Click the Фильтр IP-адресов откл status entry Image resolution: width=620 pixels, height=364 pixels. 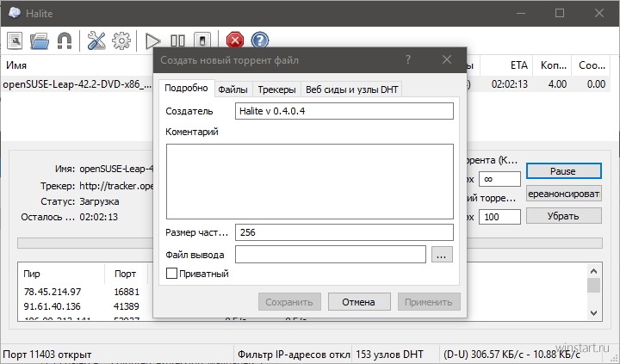[x=294, y=355]
